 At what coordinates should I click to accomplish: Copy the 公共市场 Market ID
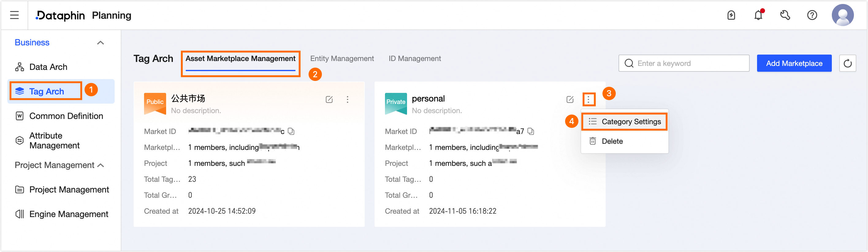(x=291, y=131)
